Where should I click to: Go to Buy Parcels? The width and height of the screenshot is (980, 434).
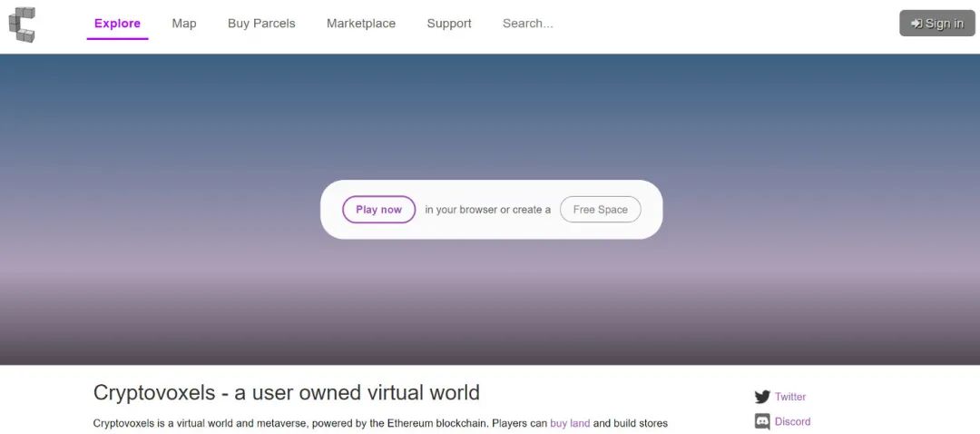click(x=261, y=24)
